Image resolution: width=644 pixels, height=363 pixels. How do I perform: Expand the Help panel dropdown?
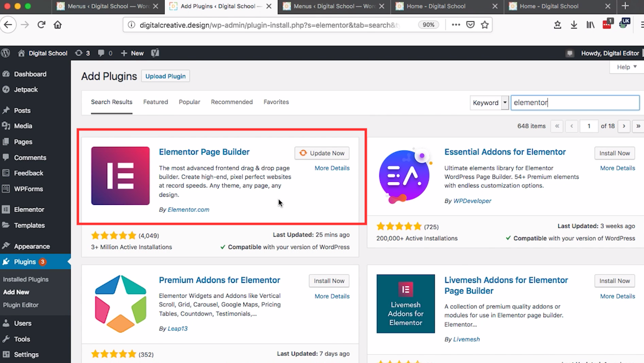(x=627, y=67)
